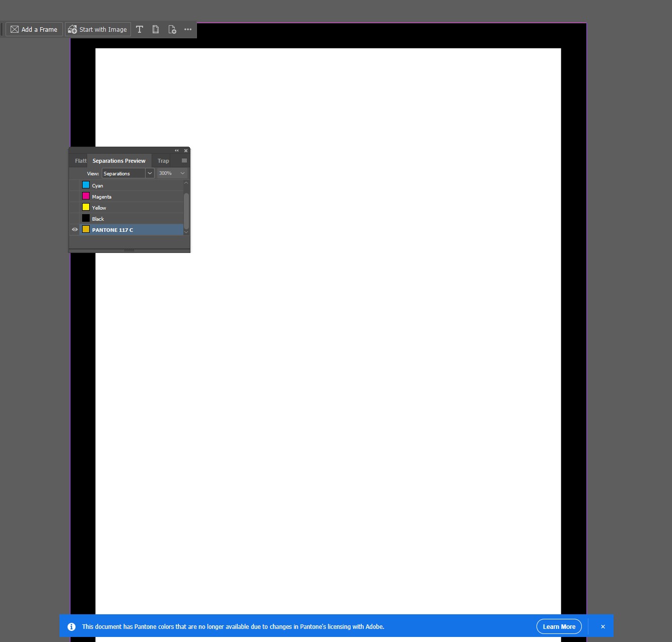This screenshot has height=642, width=672.
Task: Open the Separations Preview panel flyout menu
Action: [x=184, y=161]
